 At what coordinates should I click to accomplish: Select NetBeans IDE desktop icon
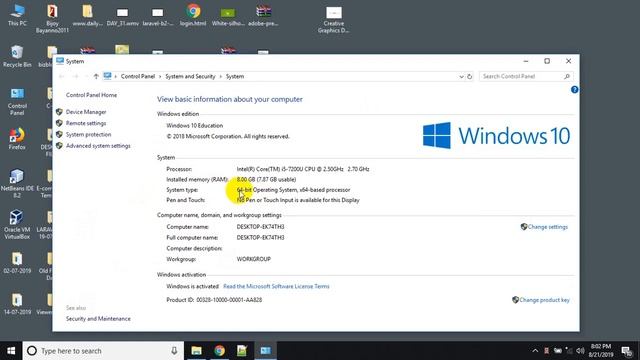[x=17, y=183]
